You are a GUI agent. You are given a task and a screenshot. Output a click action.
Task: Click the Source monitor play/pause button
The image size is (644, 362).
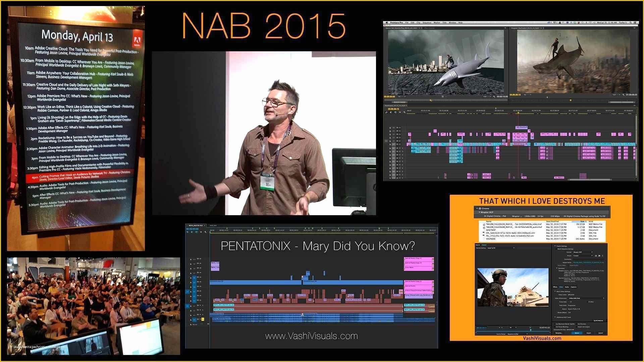coord(443,97)
